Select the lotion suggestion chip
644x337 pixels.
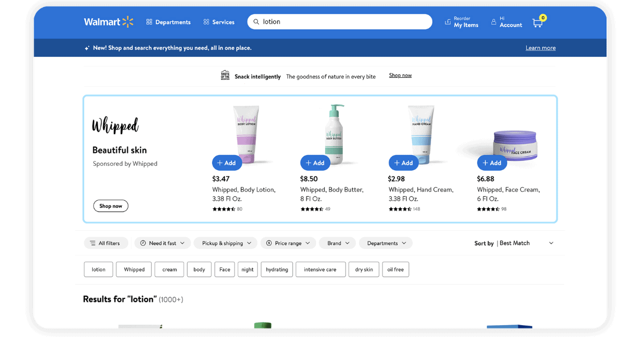point(99,269)
